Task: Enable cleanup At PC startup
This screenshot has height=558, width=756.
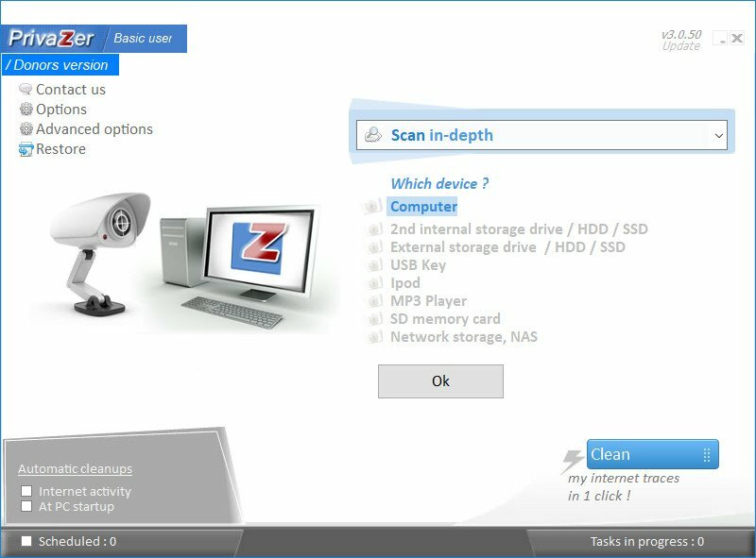Action: coord(26,506)
